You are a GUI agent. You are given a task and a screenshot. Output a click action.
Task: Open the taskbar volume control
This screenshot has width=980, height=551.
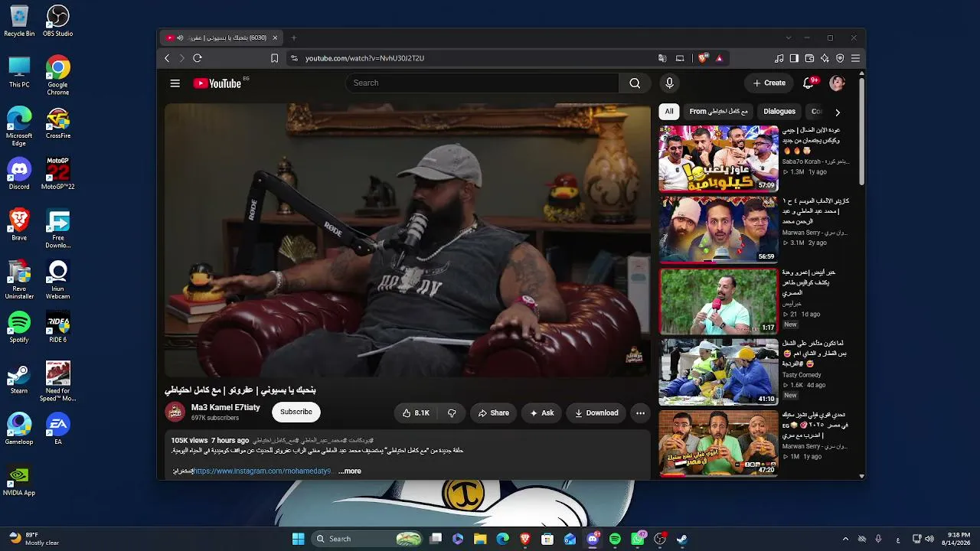[930, 539]
